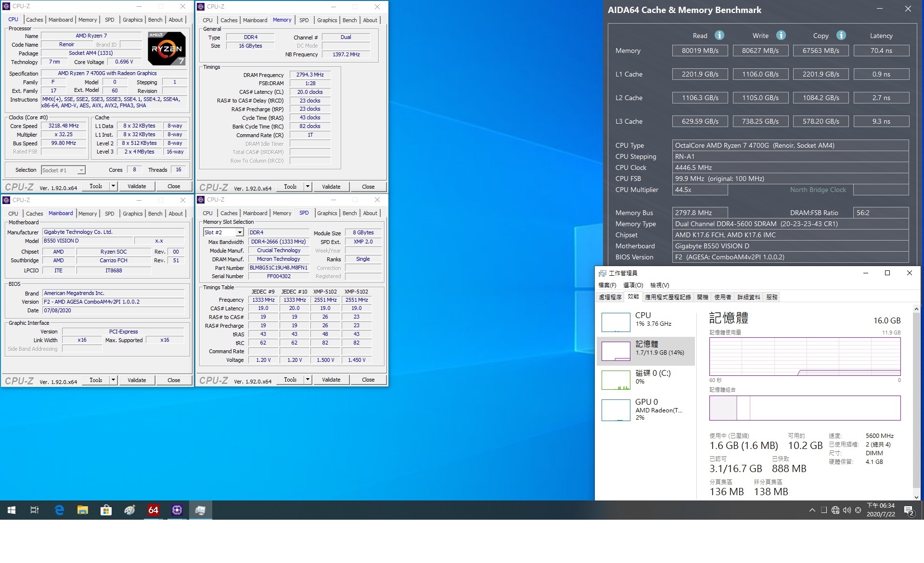Switch to 應用程式歷程記錄 tab in Task Manager
Screen dimensions: 924x563
(x=668, y=297)
